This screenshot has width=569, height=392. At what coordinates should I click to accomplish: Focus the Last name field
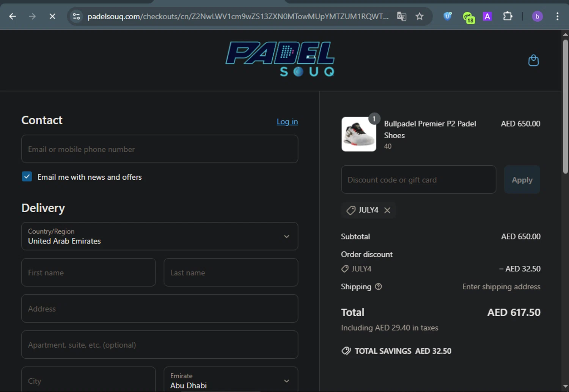(x=231, y=272)
